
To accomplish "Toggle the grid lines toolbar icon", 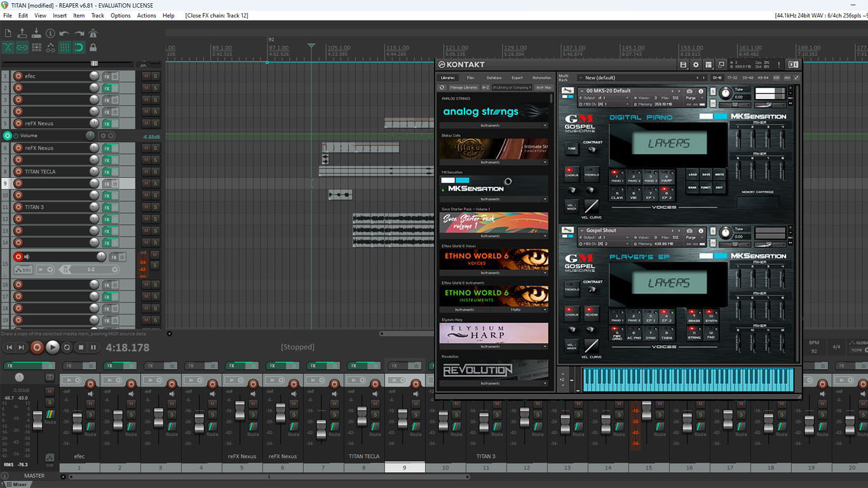I will (64, 47).
